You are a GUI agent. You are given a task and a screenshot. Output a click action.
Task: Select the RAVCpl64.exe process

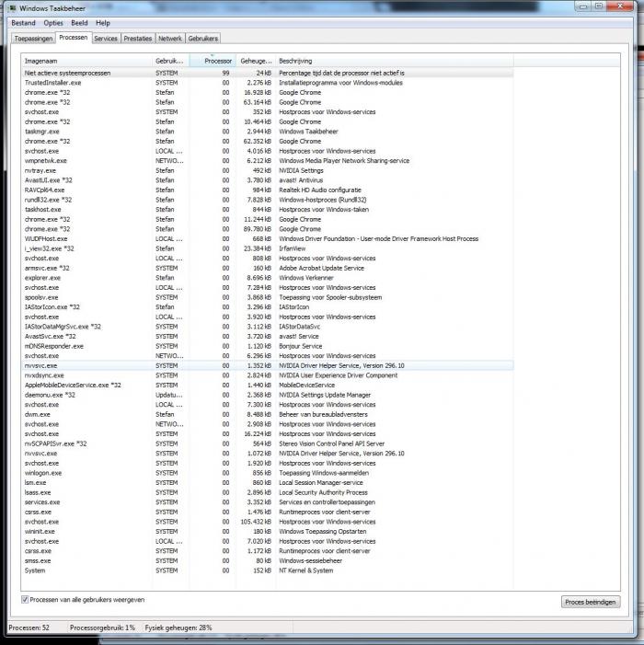point(268,190)
